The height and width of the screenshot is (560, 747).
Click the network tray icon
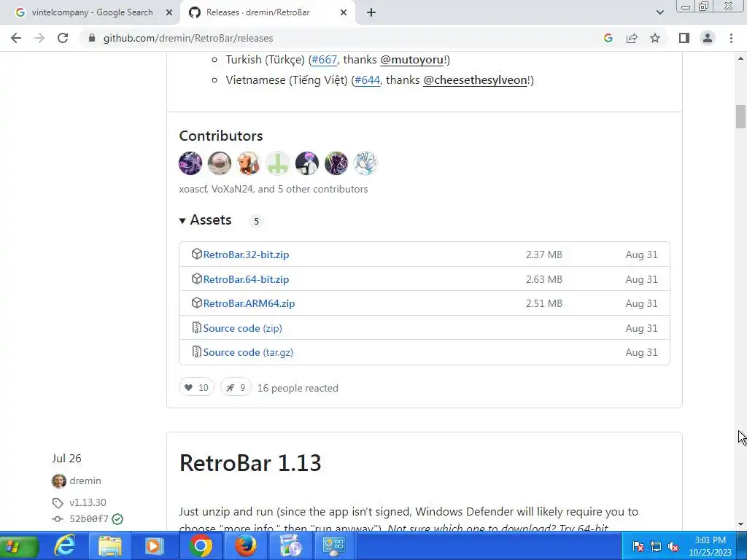(656, 546)
